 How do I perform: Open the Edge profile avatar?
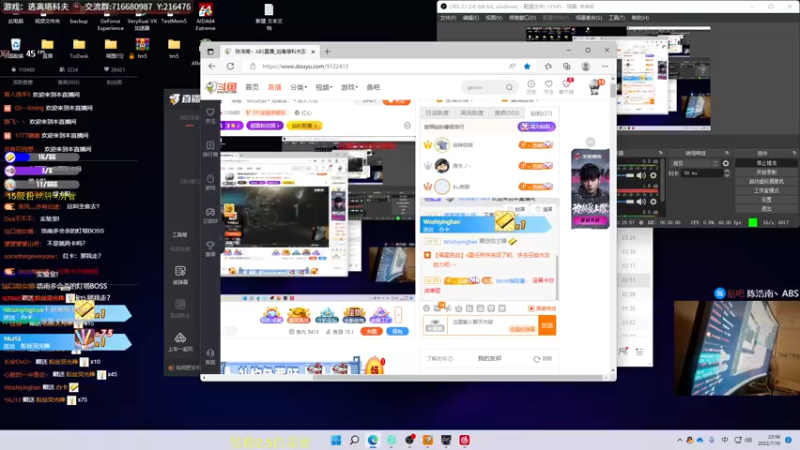[586, 66]
